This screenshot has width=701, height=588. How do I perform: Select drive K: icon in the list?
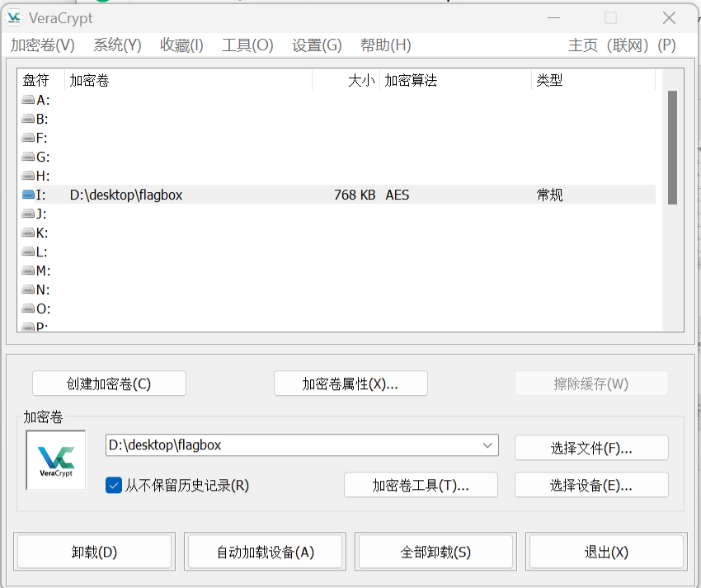(28, 233)
